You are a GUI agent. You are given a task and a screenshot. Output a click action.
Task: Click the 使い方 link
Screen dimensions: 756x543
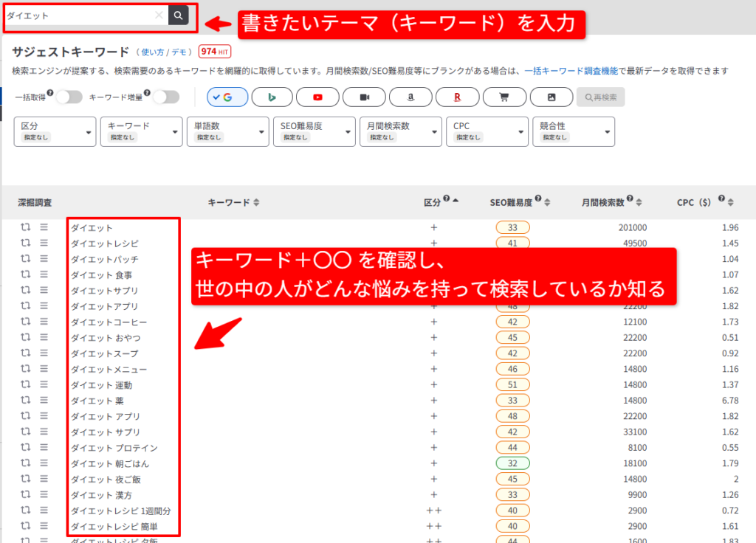click(152, 52)
